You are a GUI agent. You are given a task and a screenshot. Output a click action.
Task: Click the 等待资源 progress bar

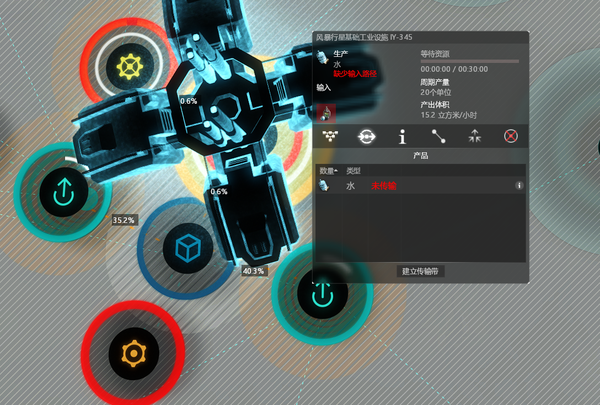tap(470, 61)
